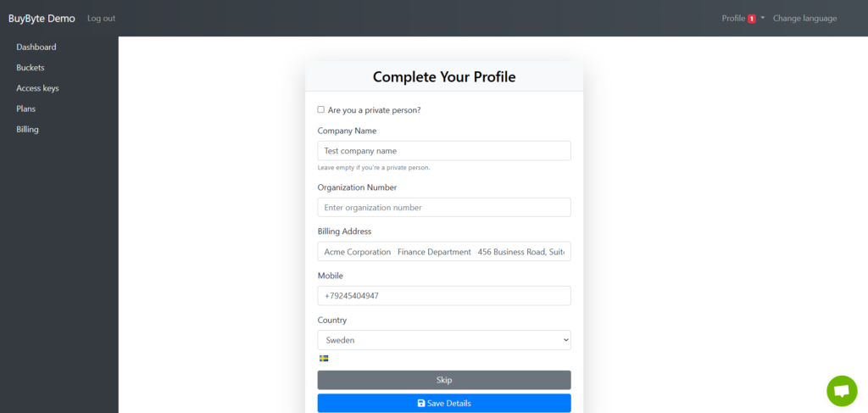
Task: Expand the Country dropdown showing Sweden
Action: [x=444, y=340]
